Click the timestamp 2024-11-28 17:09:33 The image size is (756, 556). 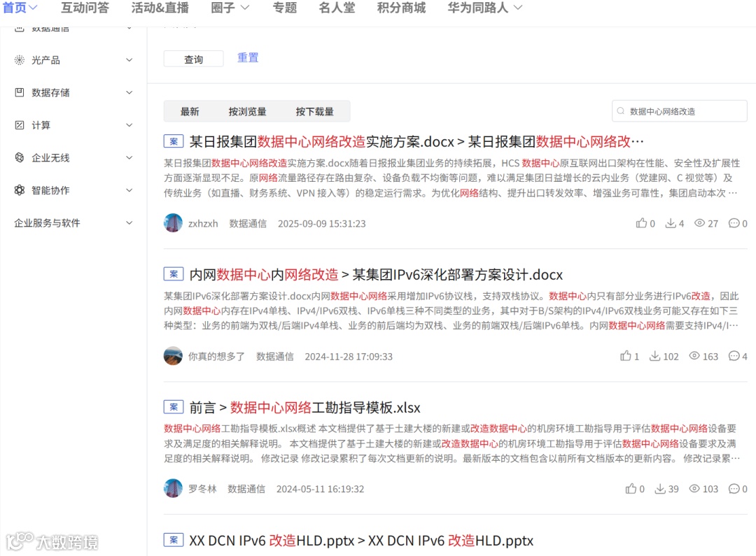[x=349, y=357]
